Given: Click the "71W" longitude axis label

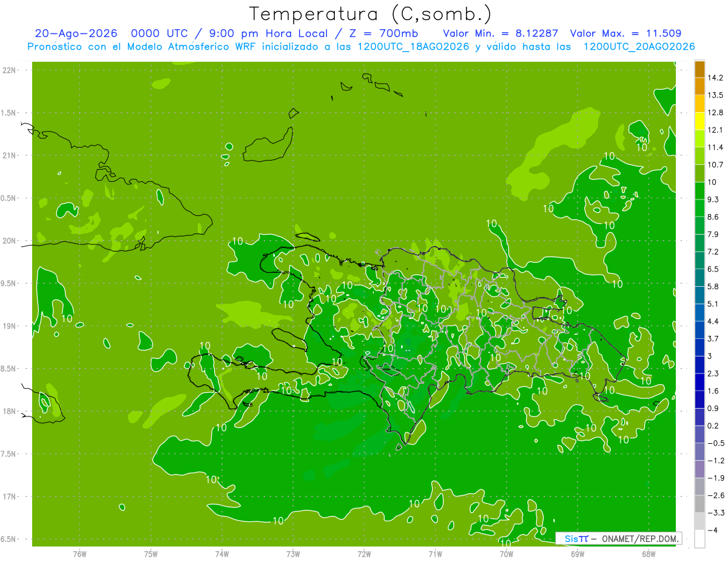Looking at the screenshot, I should coord(435,554).
